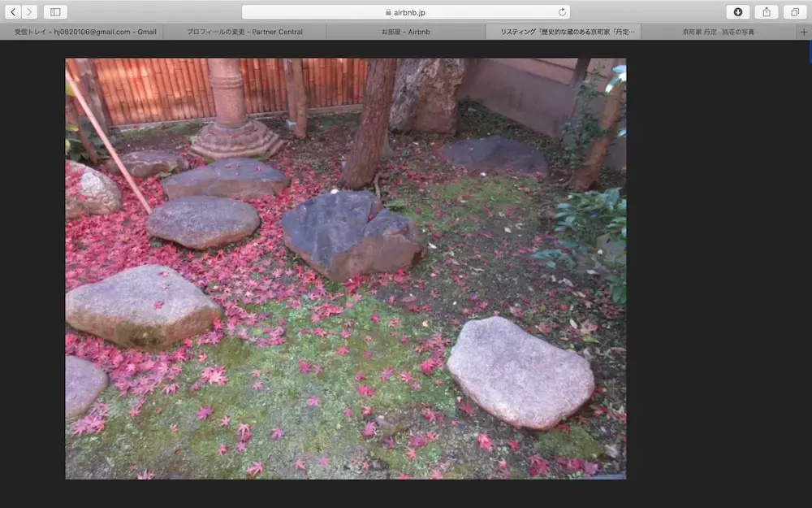
Task: Open the お部屋 - Airbnb tab
Action: pos(405,32)
